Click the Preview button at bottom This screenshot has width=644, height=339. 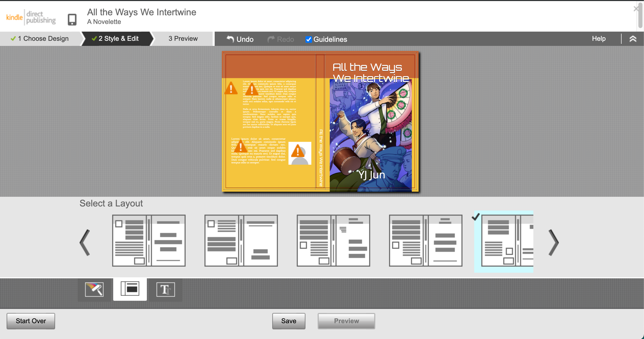tap(346, 321)
